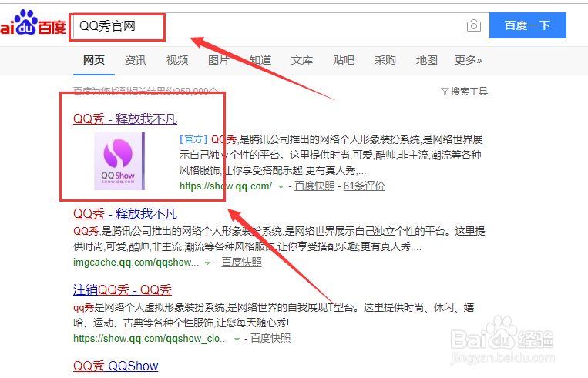588x378 pixels.
Task: Open the imcache.qq.com/qqshow URL link
Action: pos(136,263)
